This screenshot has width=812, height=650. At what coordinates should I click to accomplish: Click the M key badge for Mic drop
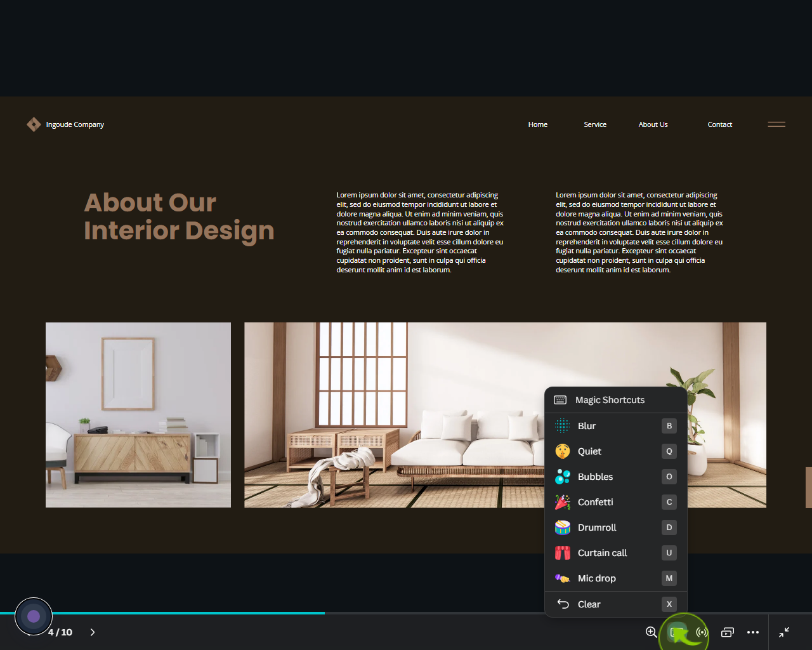(669, 578)
